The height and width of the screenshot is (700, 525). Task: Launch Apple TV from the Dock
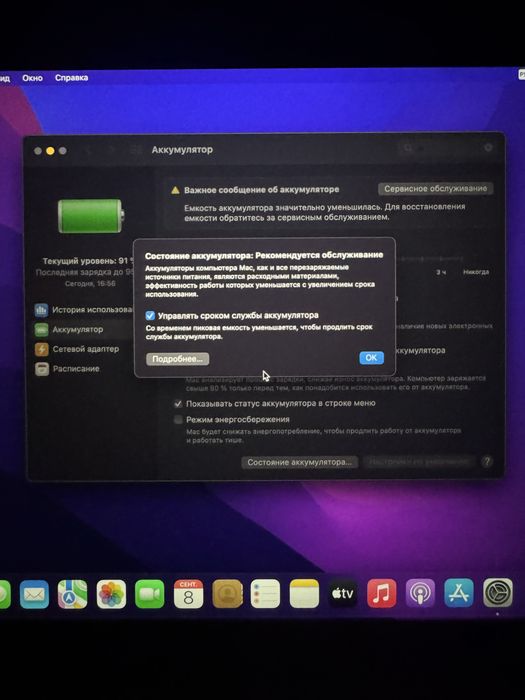342,594
